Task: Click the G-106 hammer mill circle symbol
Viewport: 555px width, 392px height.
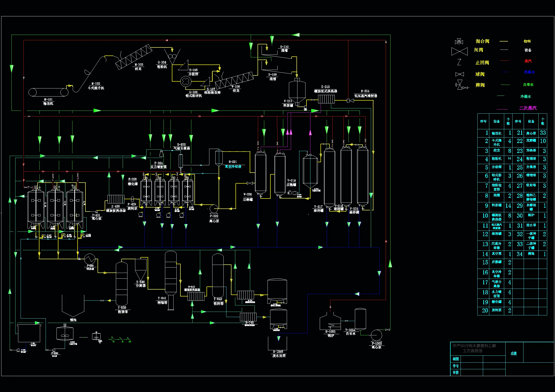Action: [186, 82]
